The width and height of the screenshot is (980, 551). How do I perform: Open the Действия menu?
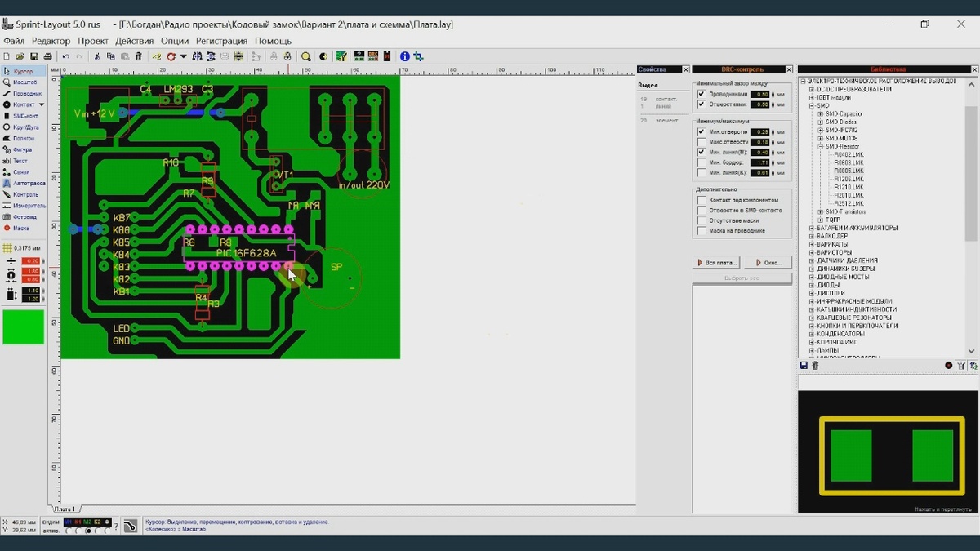tap(135, 40)
